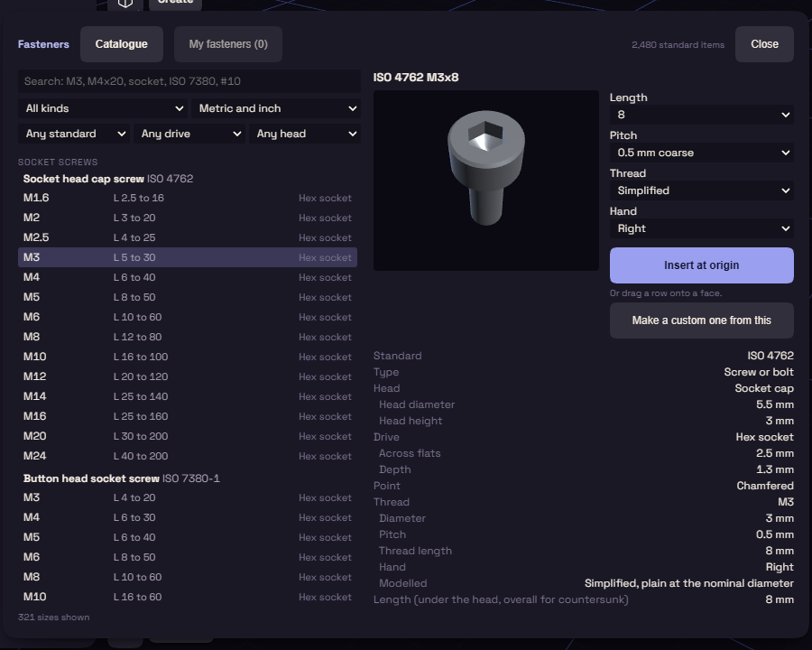The height and width of the screenshot is (650, 812).
Task: Open the Pitch dropdown showing 0.5 mm coarse
Action: coord(701,153)
